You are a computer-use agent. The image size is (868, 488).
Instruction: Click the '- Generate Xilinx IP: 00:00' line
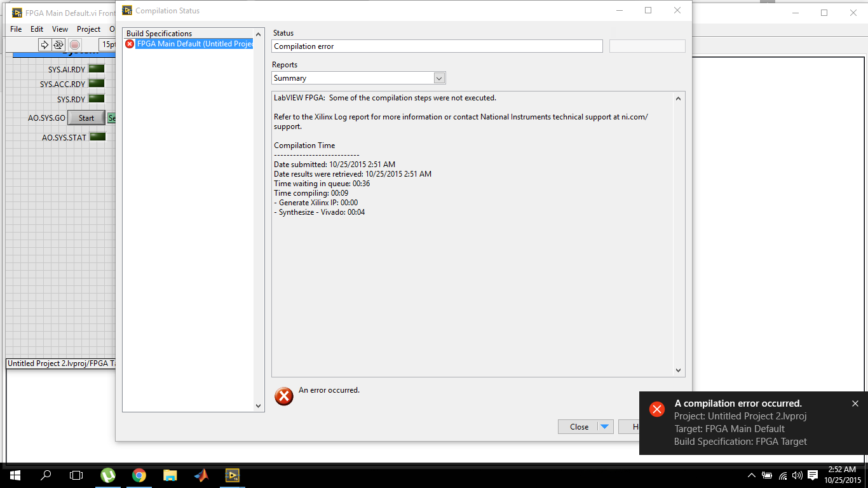316,203
